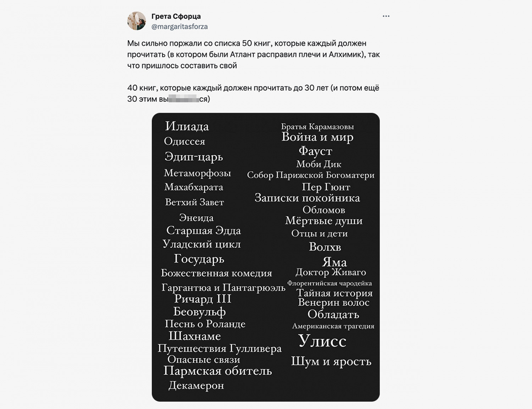Click the title Илиада in the image
Screen dimensions: 532x409
point(187,126)
